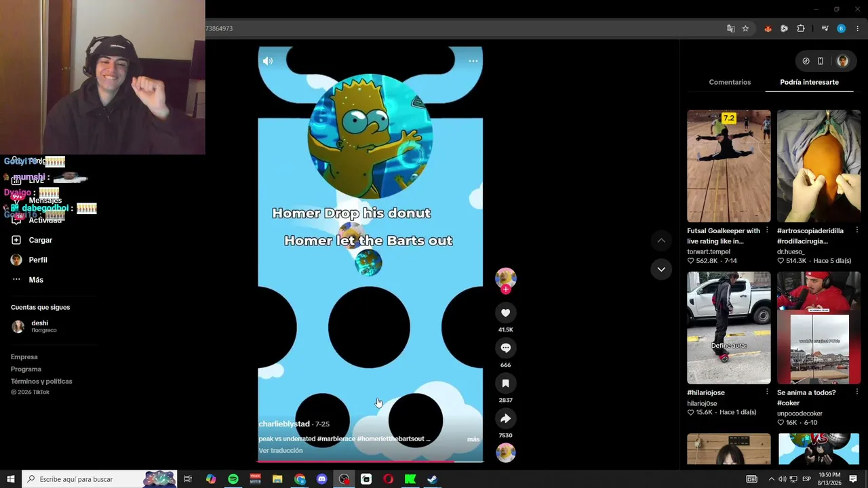
Task: Open the browser profile B avatar
Action: click(x=841, y=28)
